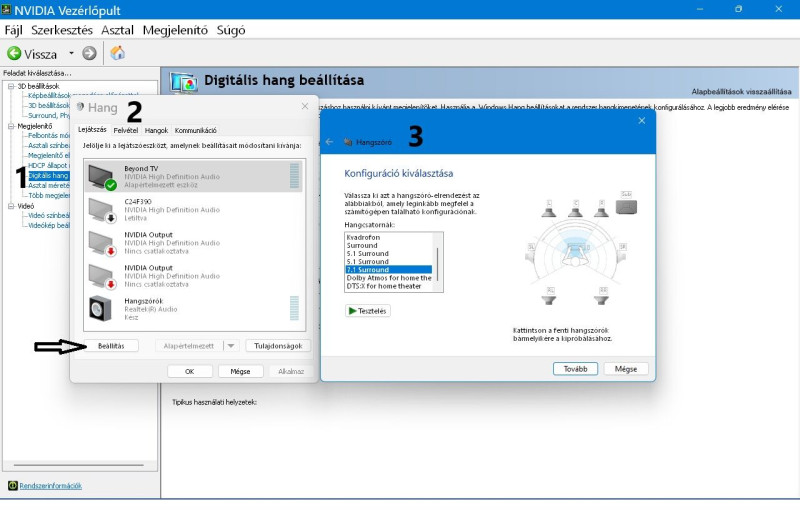The image size is (800, 522).
Task: Click side left speaker in diagram
Action: click(531, 253)
